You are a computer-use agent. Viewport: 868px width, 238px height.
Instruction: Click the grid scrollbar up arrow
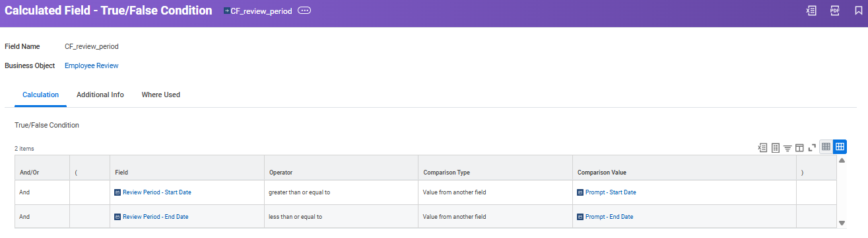point(842,161)
